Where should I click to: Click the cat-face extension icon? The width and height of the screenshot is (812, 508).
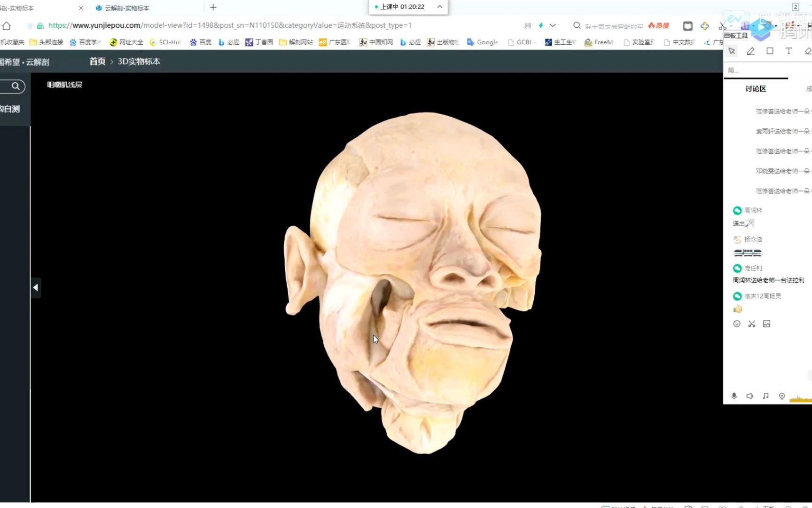[687, 26]
